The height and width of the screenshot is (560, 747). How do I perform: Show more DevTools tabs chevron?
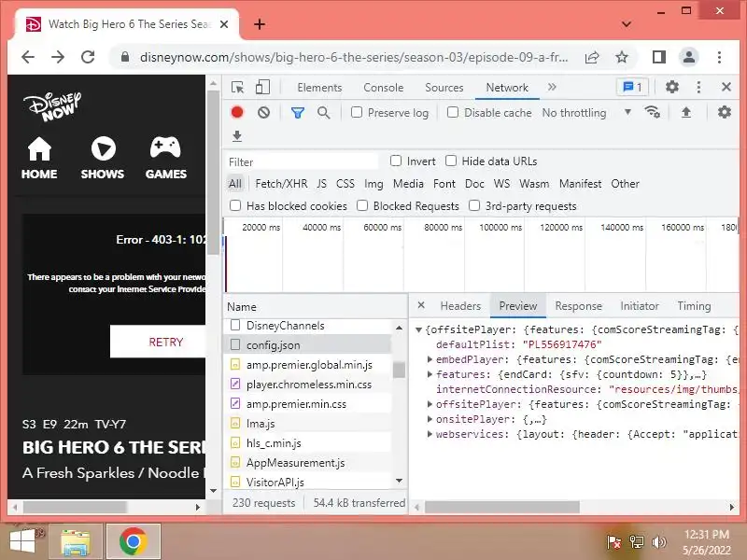point(552,87)
